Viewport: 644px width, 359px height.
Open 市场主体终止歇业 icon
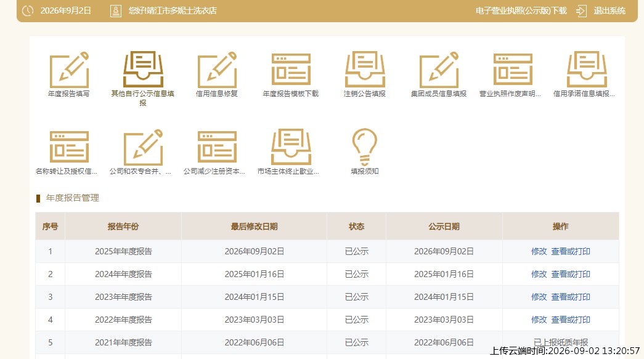(x=291, y=147)
